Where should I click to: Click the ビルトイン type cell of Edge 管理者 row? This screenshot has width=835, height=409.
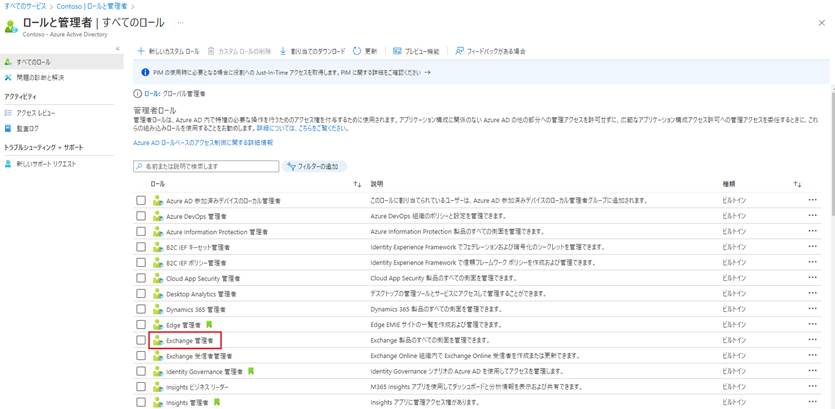(733, 324)
